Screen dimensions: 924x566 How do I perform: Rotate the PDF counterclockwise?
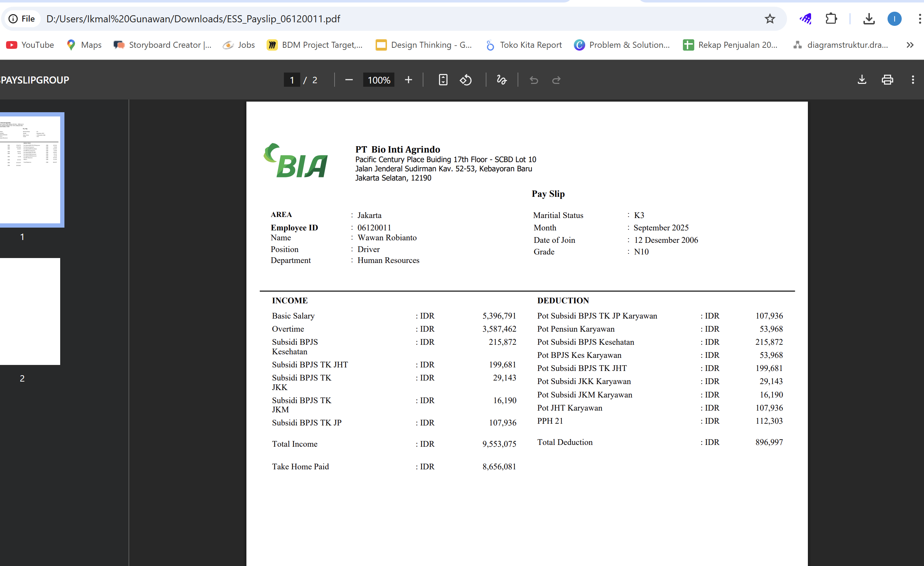466,80
